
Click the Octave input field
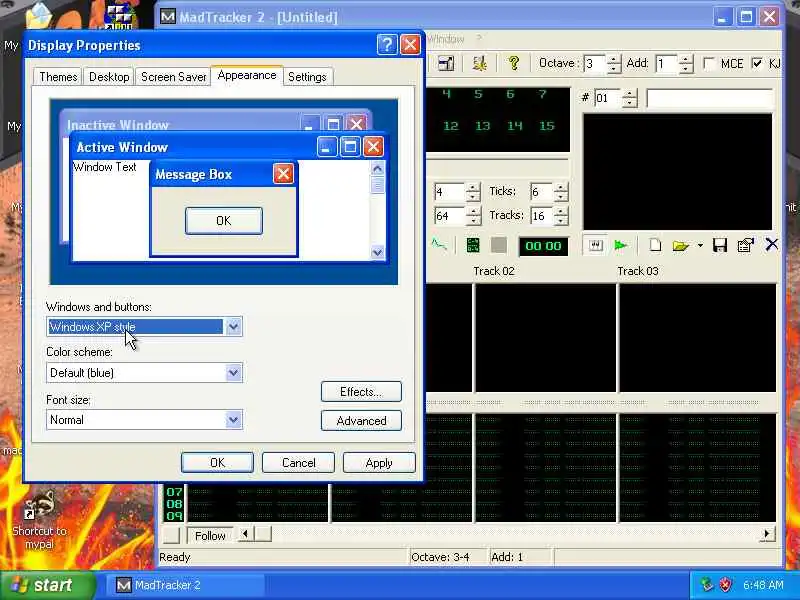click(x=595, y=64)
